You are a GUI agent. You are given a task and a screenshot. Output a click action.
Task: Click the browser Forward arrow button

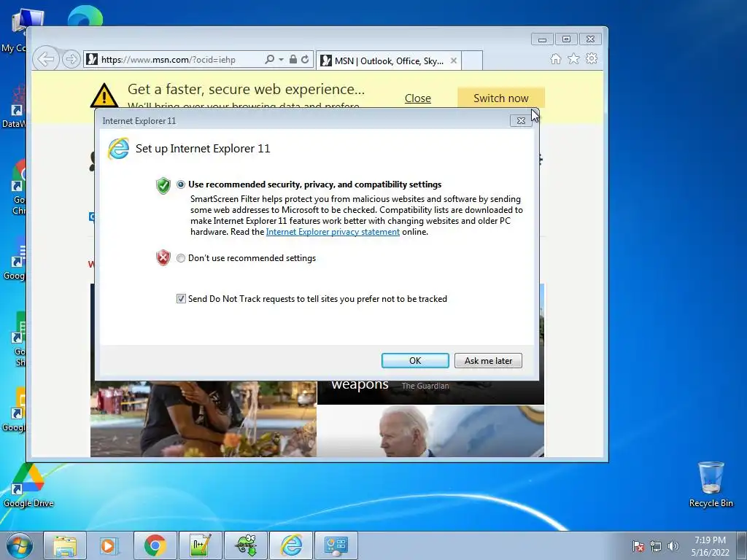click(x=71, y=60)
